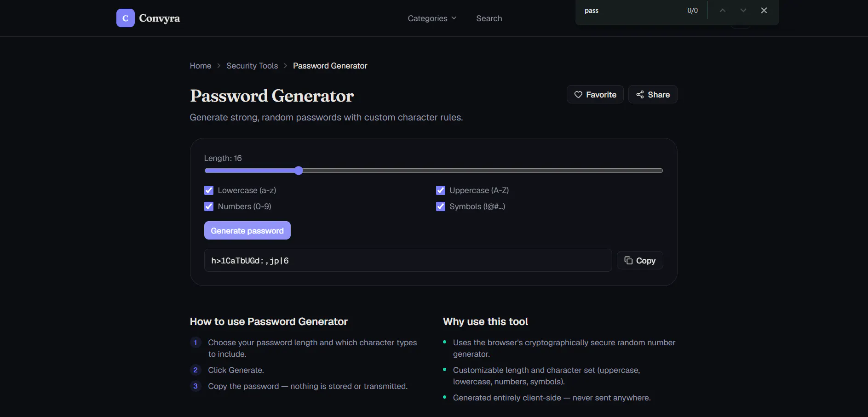Go to next find match arrow
The height and width of the screenshot is (417, 868).
(x=743, y=10)
